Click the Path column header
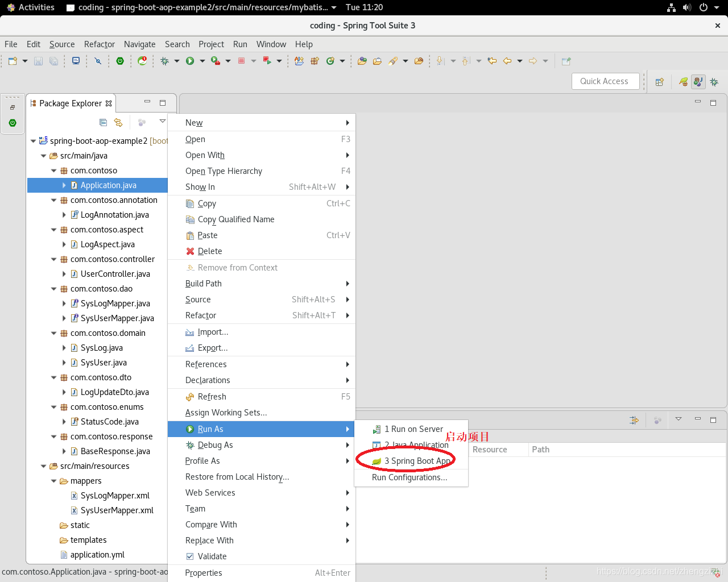Screen dimensions: 728x582 click(627, 450)
